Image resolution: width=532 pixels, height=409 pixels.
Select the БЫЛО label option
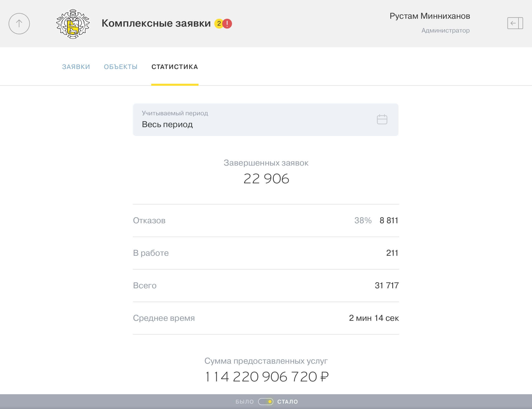coord(244,402)
